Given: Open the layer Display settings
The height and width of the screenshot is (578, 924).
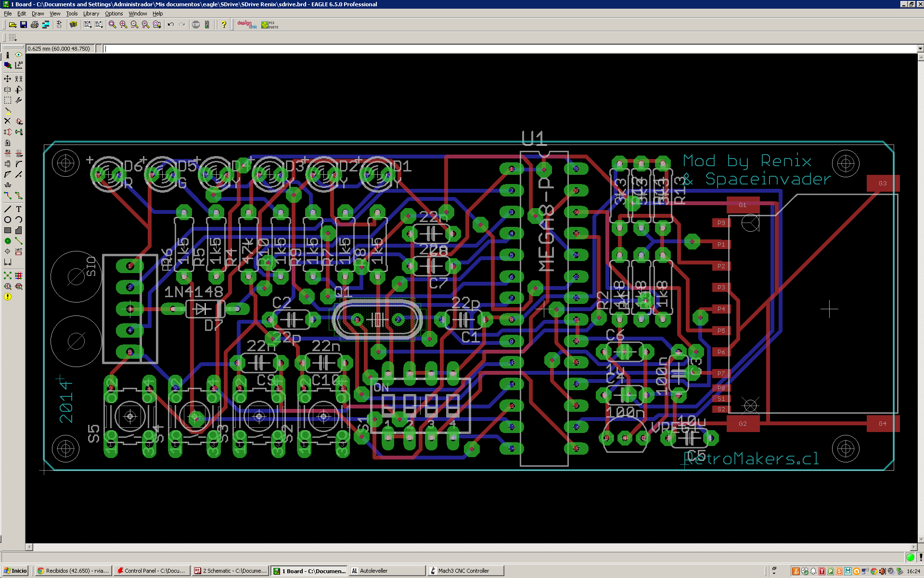Looking at the screenshot, I should 7,65.
